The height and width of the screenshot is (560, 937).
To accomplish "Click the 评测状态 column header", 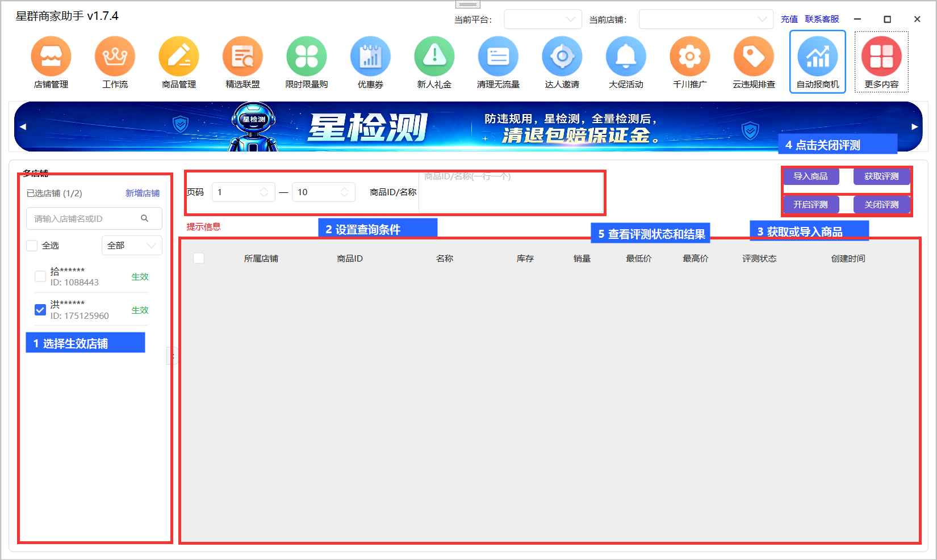I will click(x=759, y=258).
